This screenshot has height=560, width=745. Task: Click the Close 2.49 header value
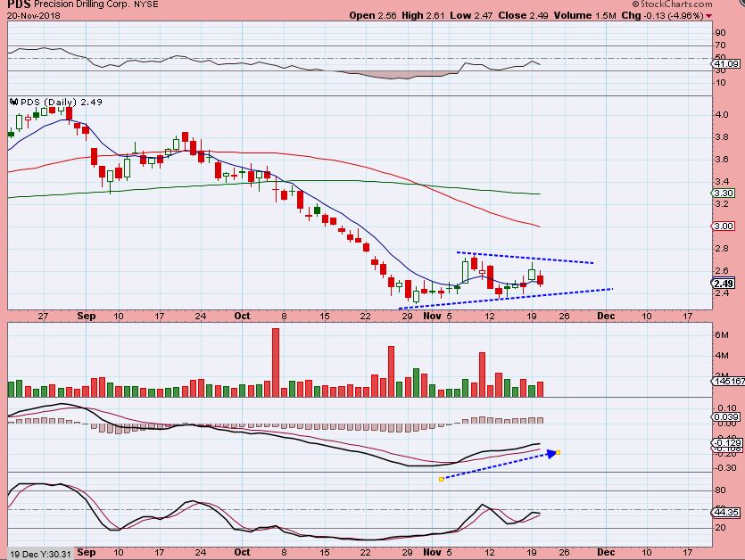tap(523, 16)
